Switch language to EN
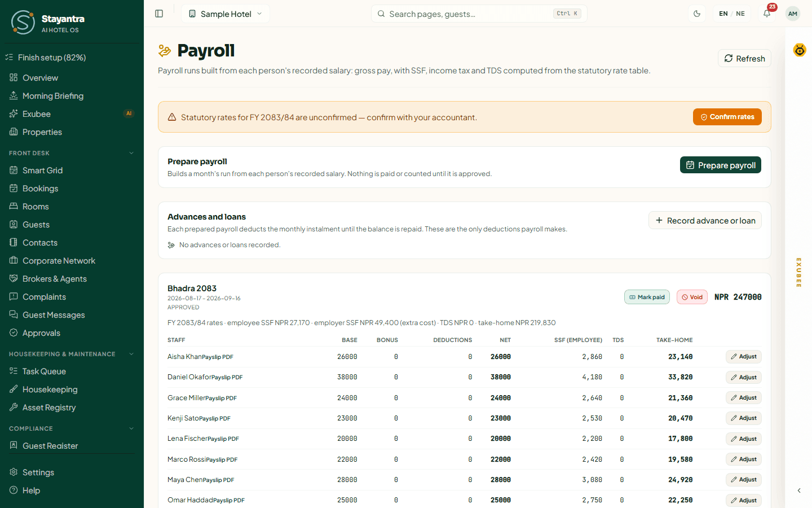Image resolution: width=812 pixels, height=508 pixels. (723, 14)
